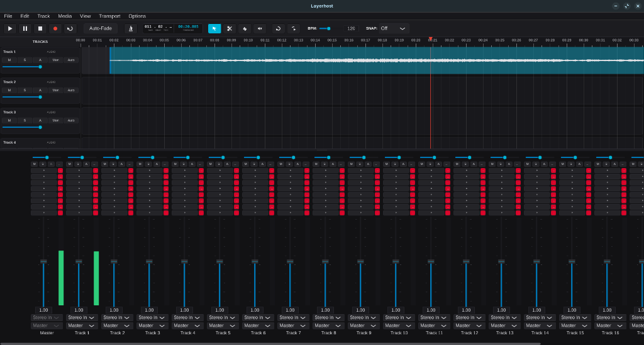Open the File menu
Screen dimensions: 644x345
[x=8, y=16]
